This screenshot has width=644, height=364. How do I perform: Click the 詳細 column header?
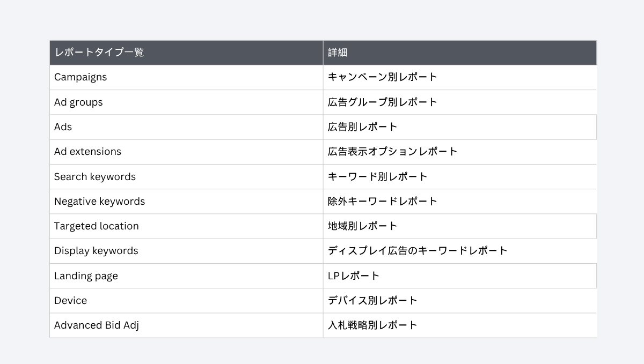pyautogui.click(x=460, y=53)
